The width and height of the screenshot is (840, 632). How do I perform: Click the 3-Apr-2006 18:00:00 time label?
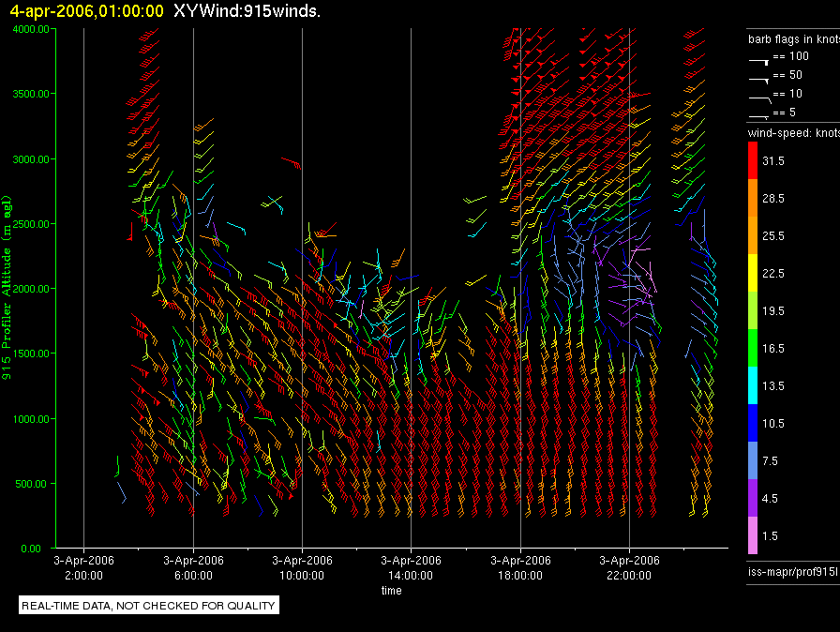coord(520,567)
